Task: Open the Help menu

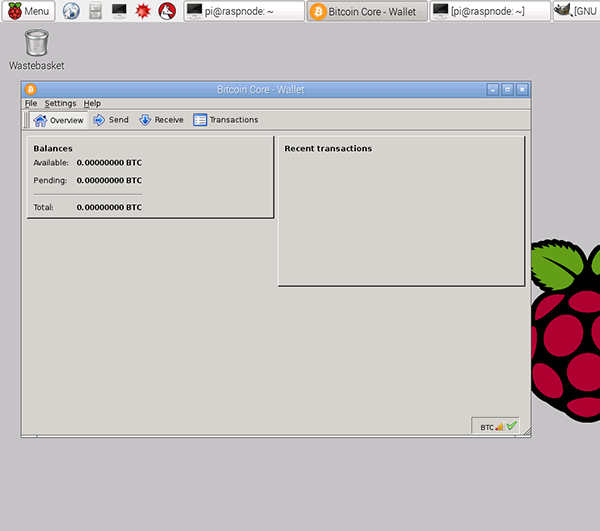Action: click(x=92, y=103)
